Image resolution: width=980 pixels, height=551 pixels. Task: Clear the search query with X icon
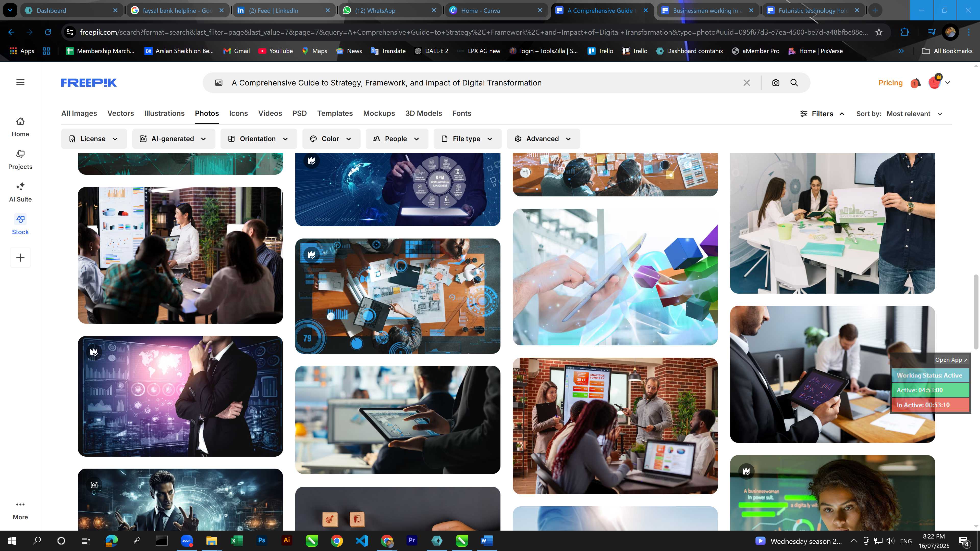[746, 82]
